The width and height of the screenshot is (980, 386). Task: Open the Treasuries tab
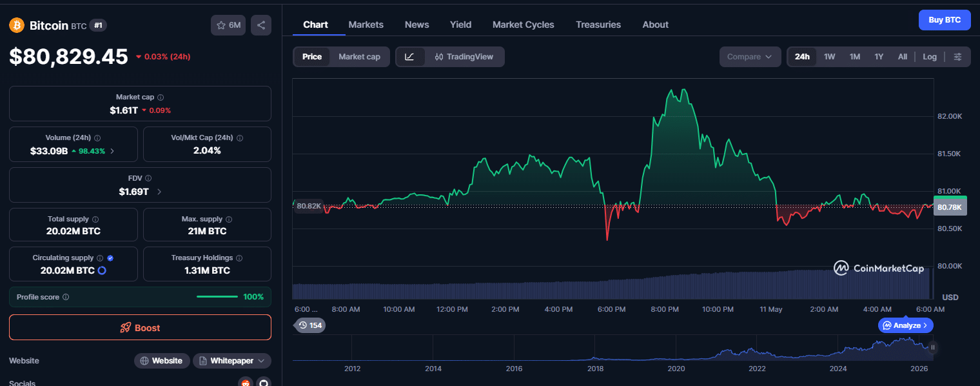pos(598,25)
